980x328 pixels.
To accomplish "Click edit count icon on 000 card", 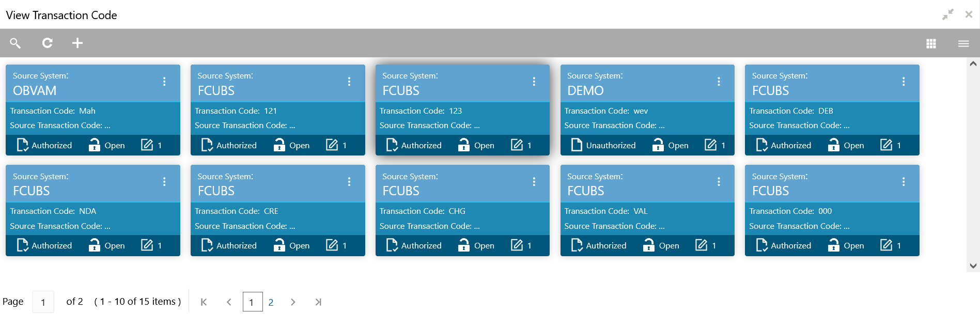I will click(x=886, y=245).
